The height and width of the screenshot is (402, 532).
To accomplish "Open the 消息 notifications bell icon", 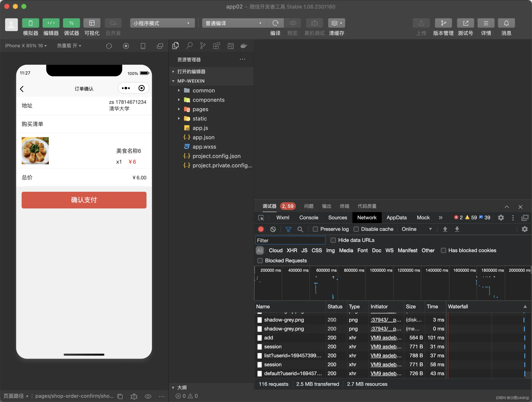I will [506, 23].
